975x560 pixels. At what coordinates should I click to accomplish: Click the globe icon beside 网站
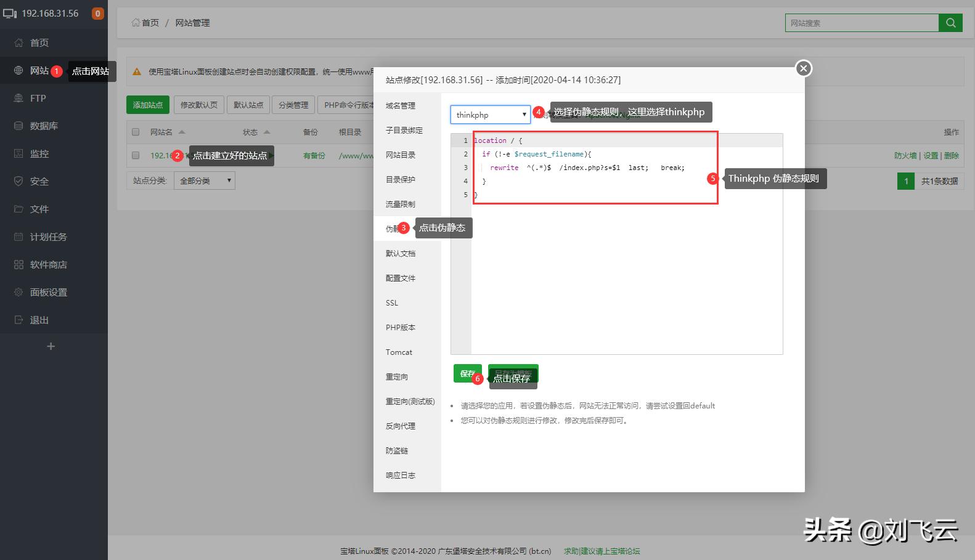point(18,70)
